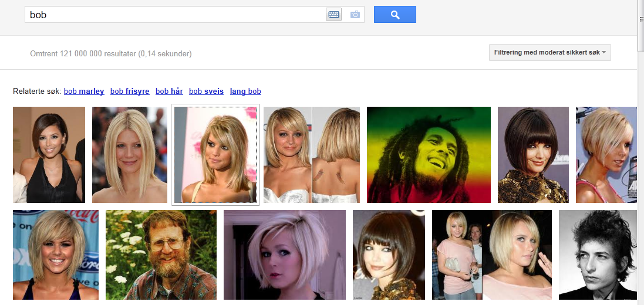Viewport: 644px width, 305px height.
Task: Open thumbnail of woman with long straight blonde bob
Action: click(129, 155)
